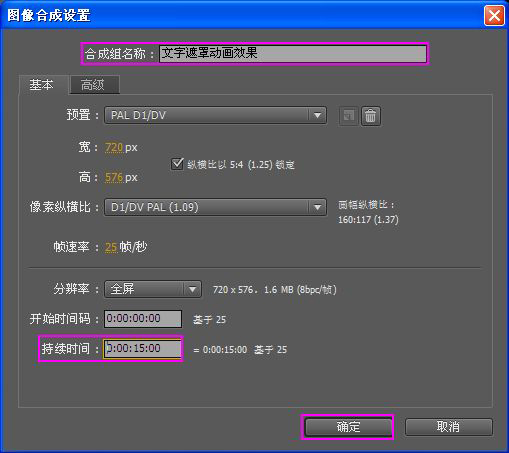This screenshot has width=509, height=453.
Task: Click the width value 720
Action: click(114, 147)
